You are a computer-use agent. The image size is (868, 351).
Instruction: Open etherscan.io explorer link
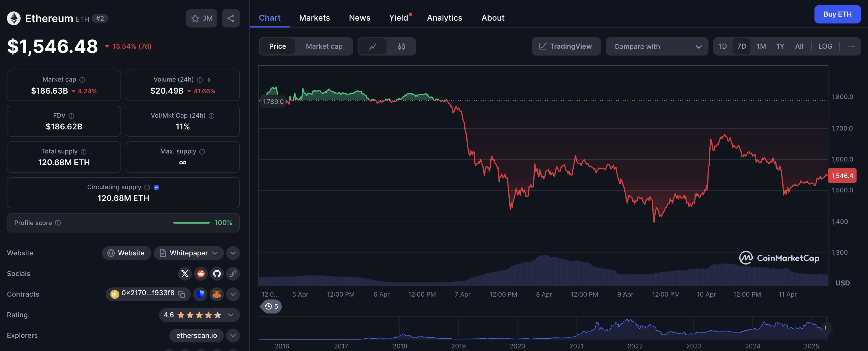[x=196, y=336]
